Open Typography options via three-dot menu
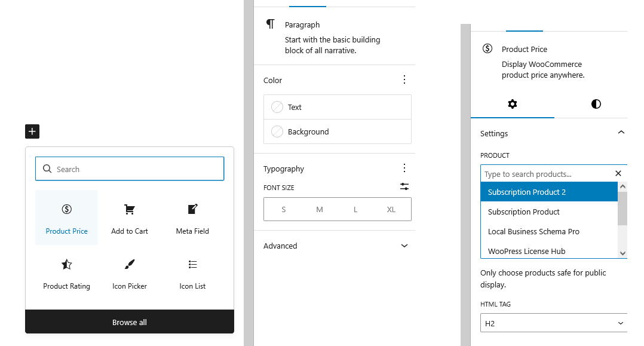 coord(404,168)
